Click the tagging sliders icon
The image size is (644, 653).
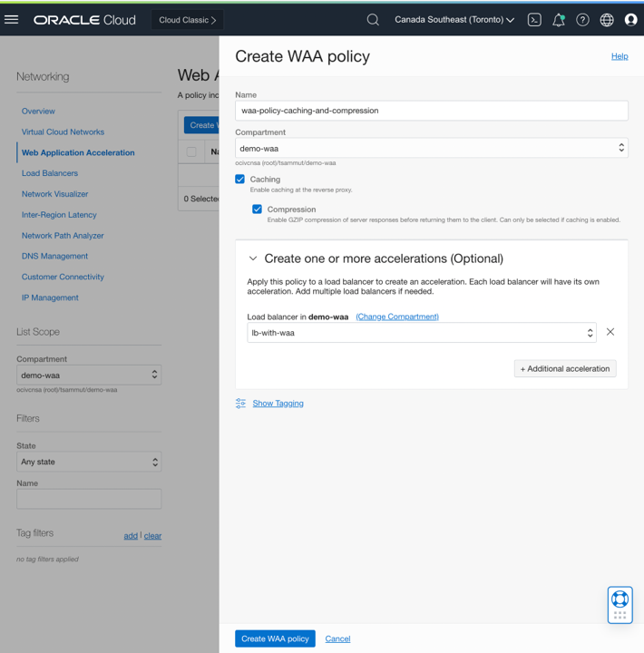click(x=240, y=403)
